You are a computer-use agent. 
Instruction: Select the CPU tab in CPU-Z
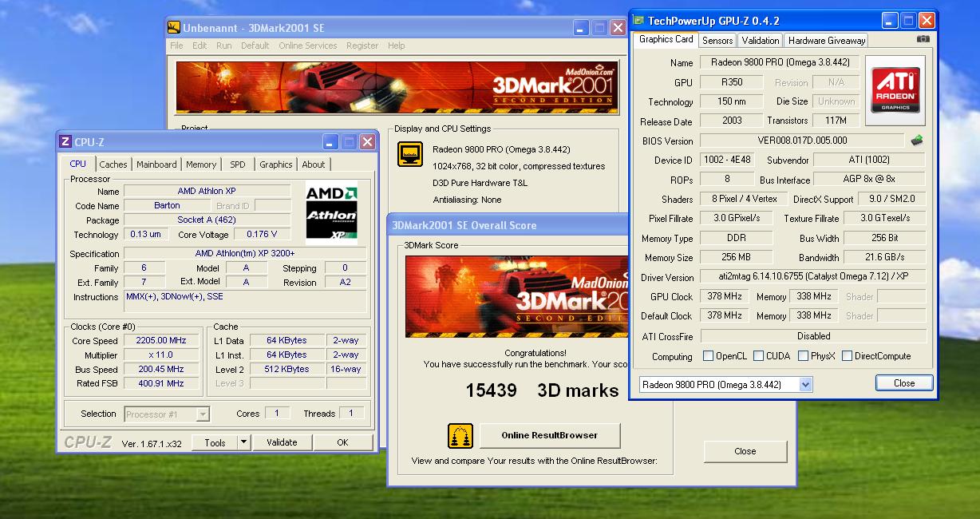coord(78,164)
